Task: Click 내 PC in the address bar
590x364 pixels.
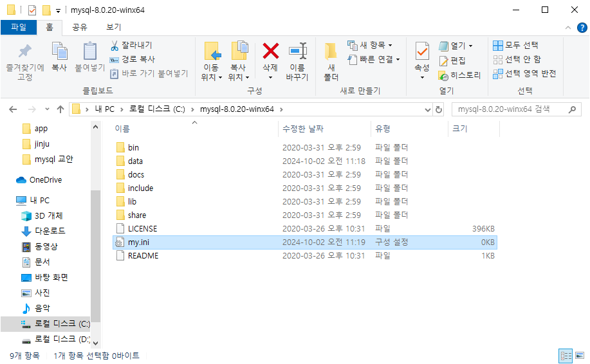Action: pyautogui.click(x=105, y=109)
